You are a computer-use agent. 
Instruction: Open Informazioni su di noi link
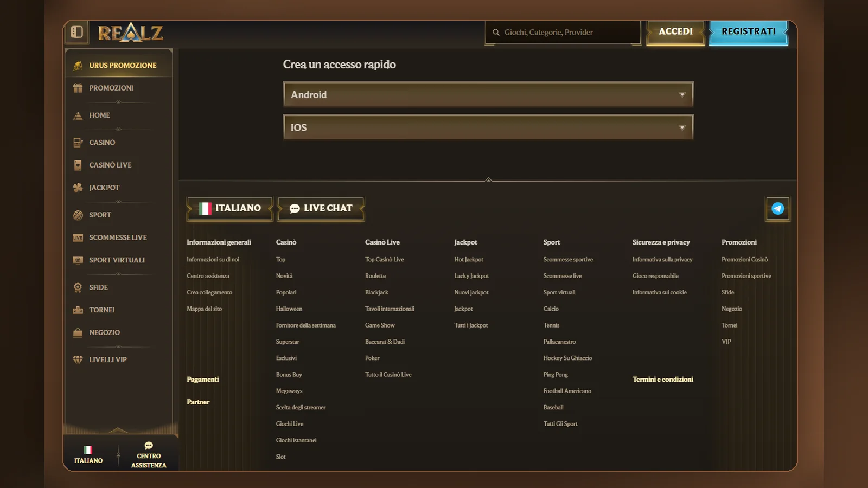tap(213, 260)
